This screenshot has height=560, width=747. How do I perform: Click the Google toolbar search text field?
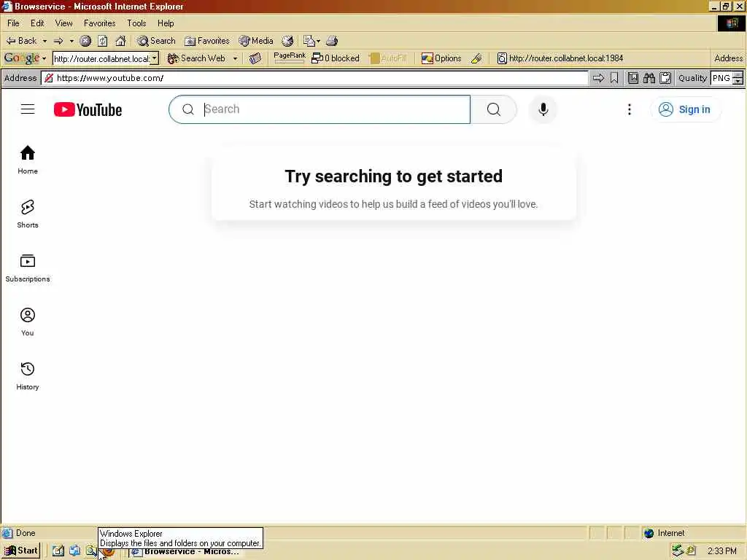102,58
